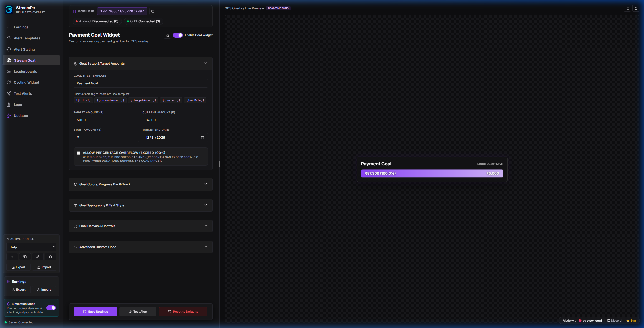Open the active profile dropdown showing tety
Viewport: 644px width, 328px height.
[31, 247]
